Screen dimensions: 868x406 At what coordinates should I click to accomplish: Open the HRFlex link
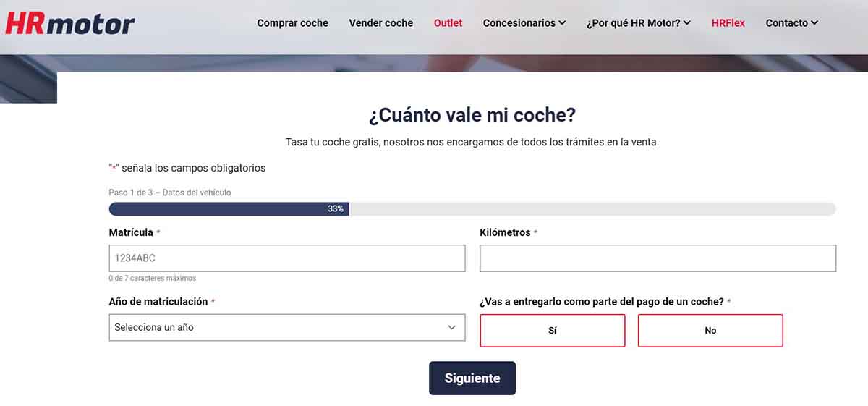click(x=728, y=23)
